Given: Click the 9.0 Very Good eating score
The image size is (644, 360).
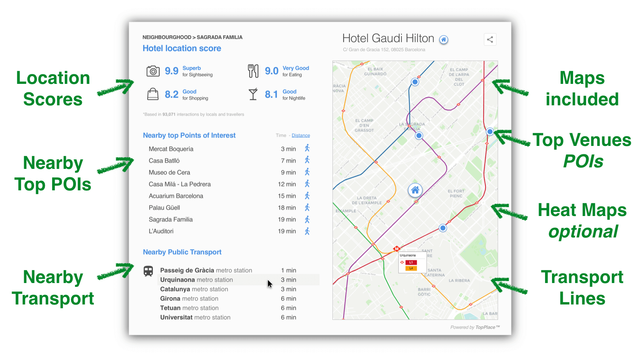Looking at the screenshot, I should (287, 71).
